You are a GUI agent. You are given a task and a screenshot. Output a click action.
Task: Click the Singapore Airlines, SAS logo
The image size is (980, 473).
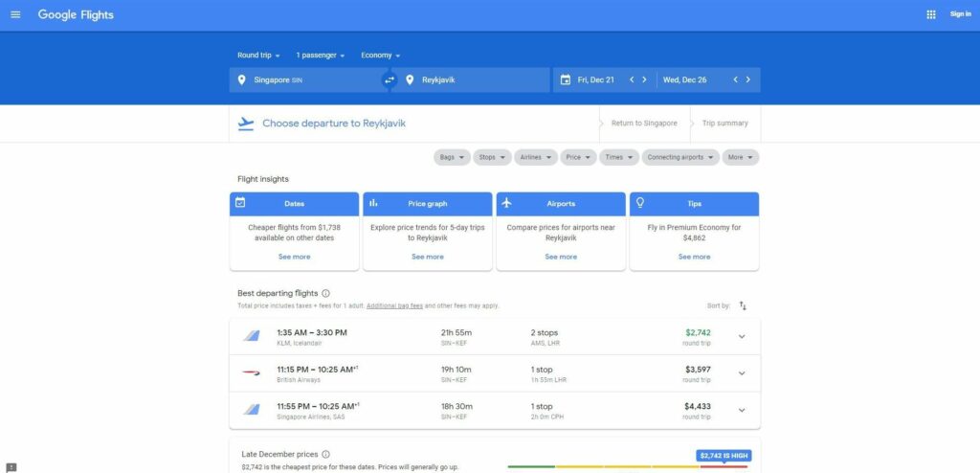(252, 410)
